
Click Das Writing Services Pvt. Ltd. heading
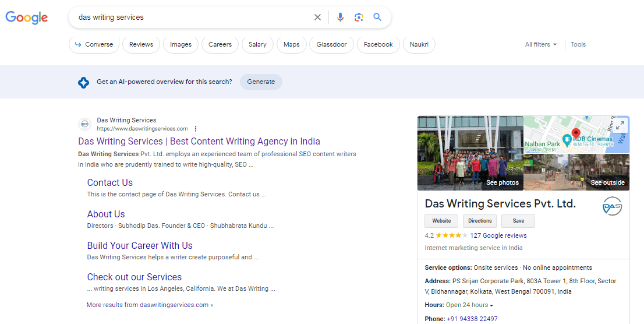point(500,204)
